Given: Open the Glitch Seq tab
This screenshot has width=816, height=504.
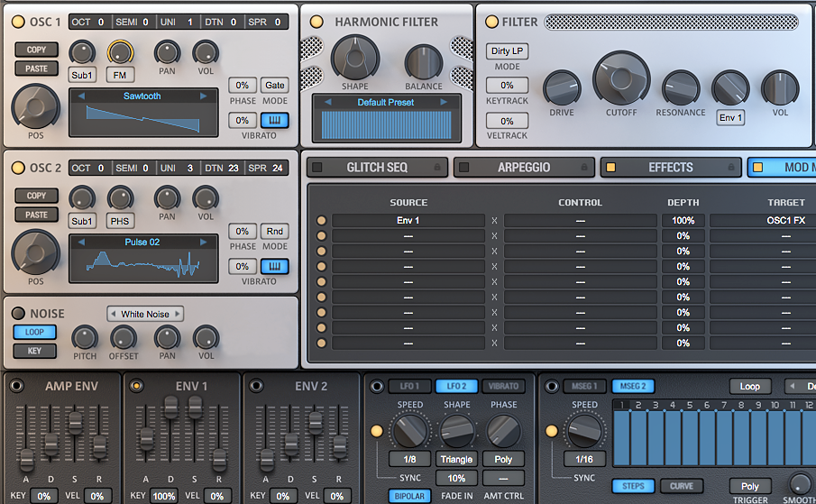Looking at the screenshot, I should coord(377,168).
